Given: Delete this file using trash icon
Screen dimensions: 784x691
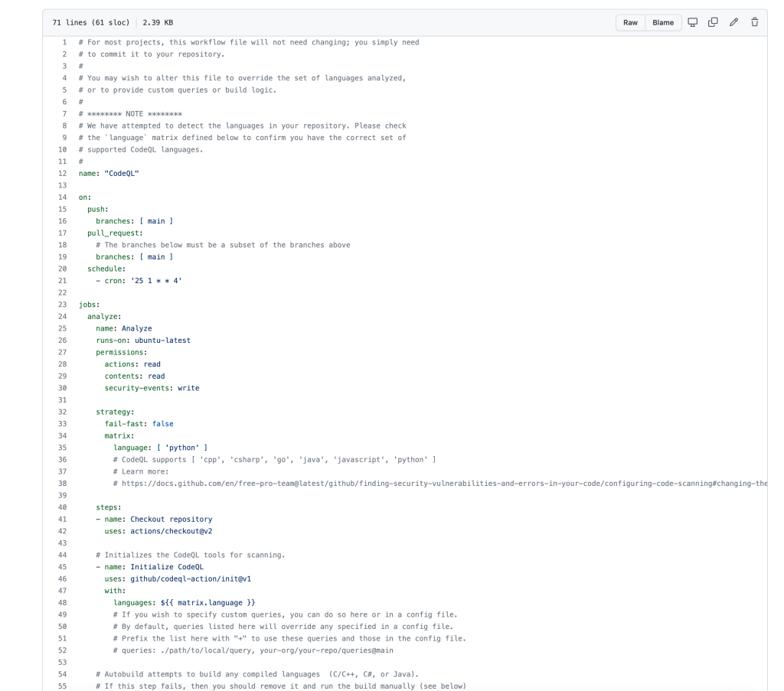Looking at the screenshot, I should [x=754, y=22].
